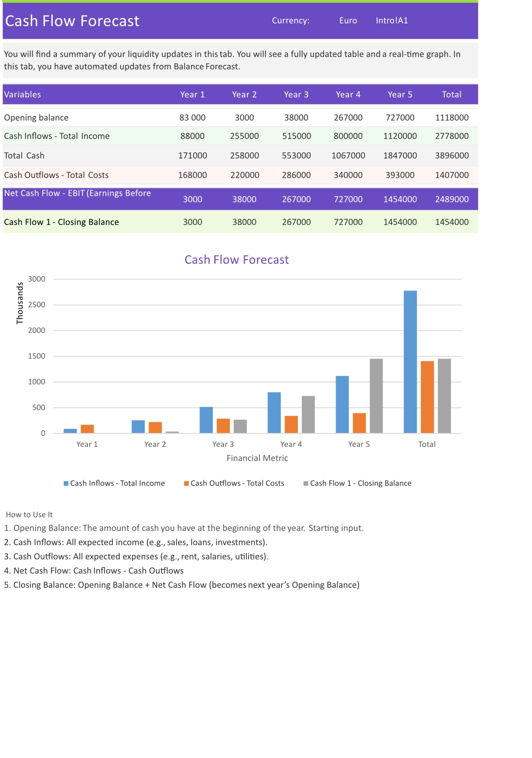Image resolution: width=532 pixels, height=758 pixels.
Task: Select the Cash Flow Forecast page title
Action: (x=72, y=21)
